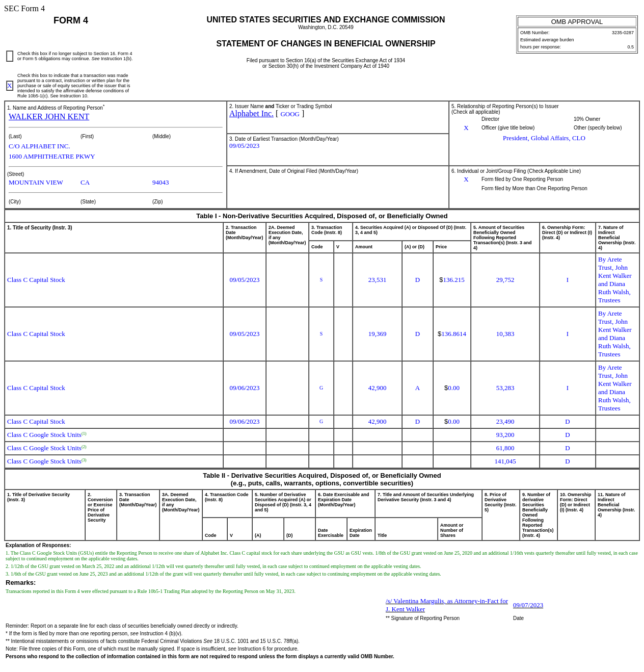The height and width of the screenshot is (672, 644).
Task: Select the earliest transaction date 09/05/2023
Action: pyautogui.click(x=244, y=146)
